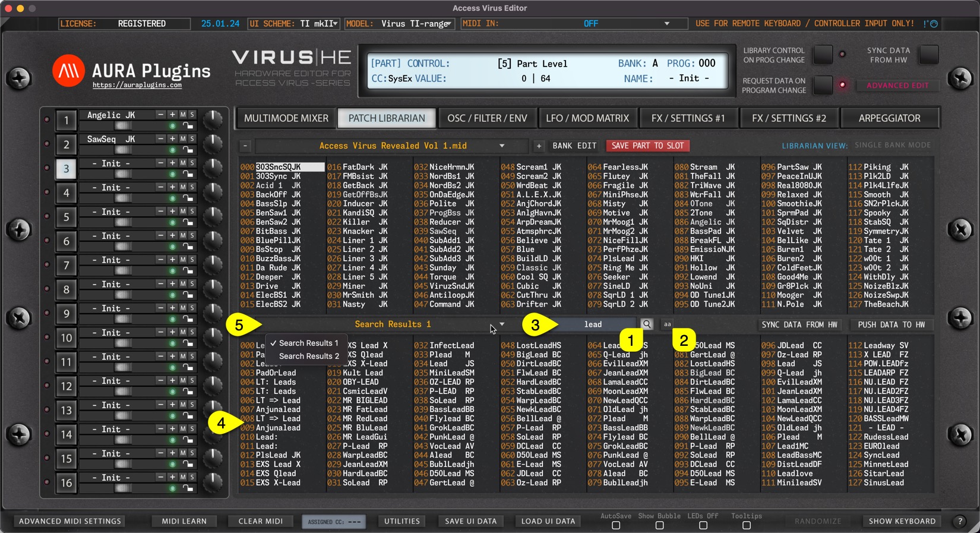
Task: Open the auraplugins.com link
Action: 137,86
